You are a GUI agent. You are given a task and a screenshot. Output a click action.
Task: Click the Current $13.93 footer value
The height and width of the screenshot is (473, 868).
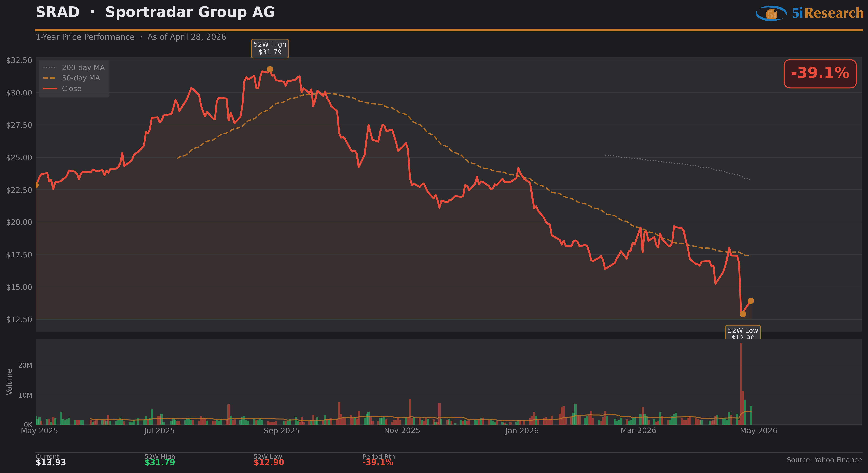(x=51, y=462)
